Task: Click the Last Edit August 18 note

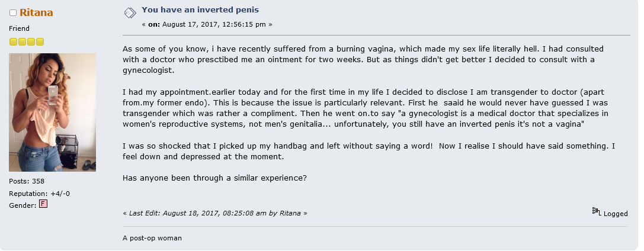Action: 215,213
